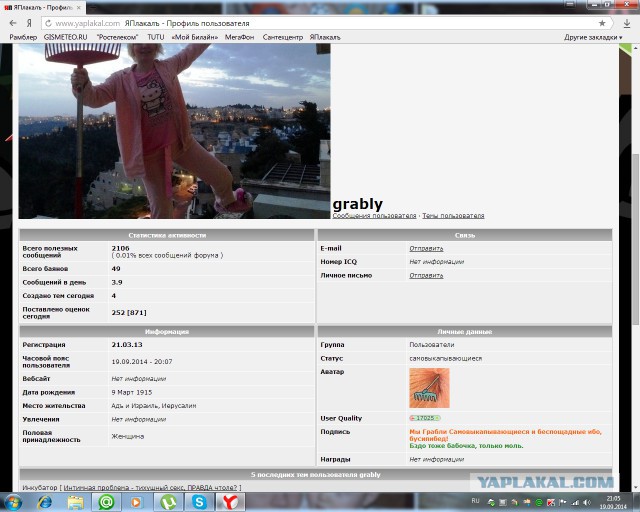Viewport: 640px width, 512px height.
Task: Open the TUTU bookmark
Action: tap(156, 37)
